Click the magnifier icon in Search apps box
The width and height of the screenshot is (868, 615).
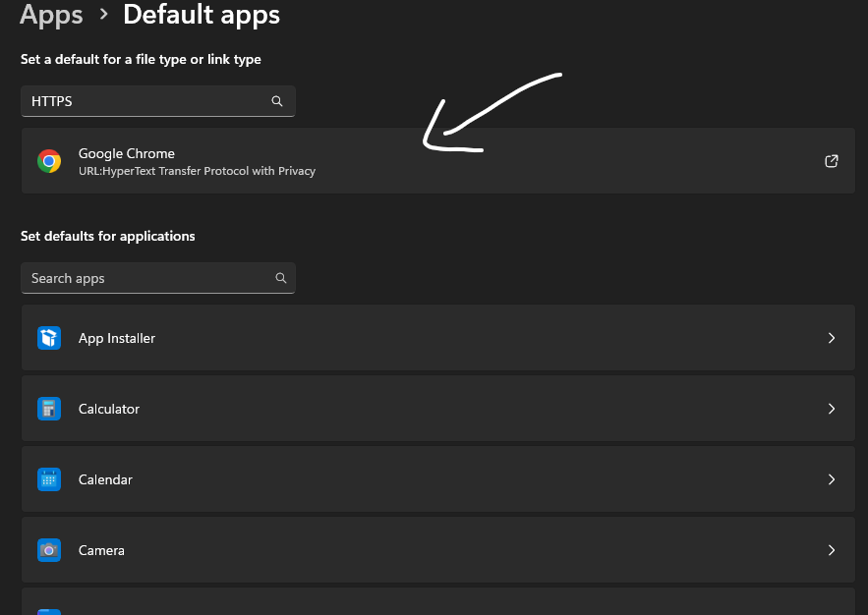click(x=281, y=278)
